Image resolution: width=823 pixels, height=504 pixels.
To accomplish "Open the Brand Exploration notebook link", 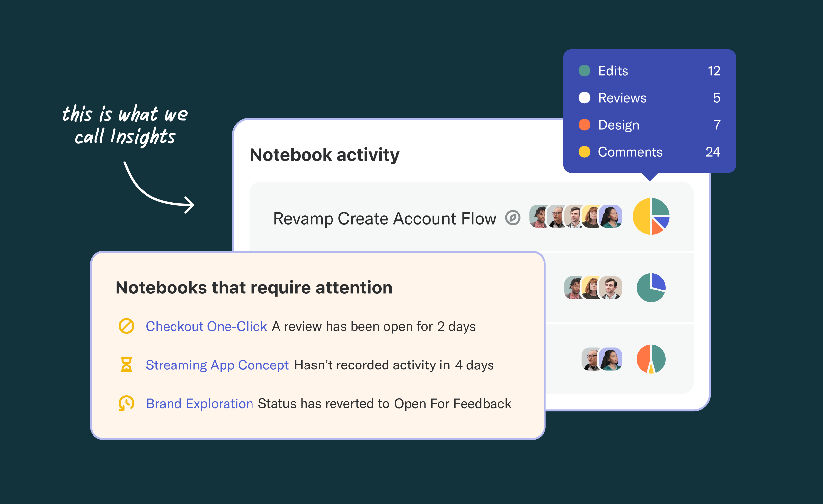I will [x=200, y=404].
